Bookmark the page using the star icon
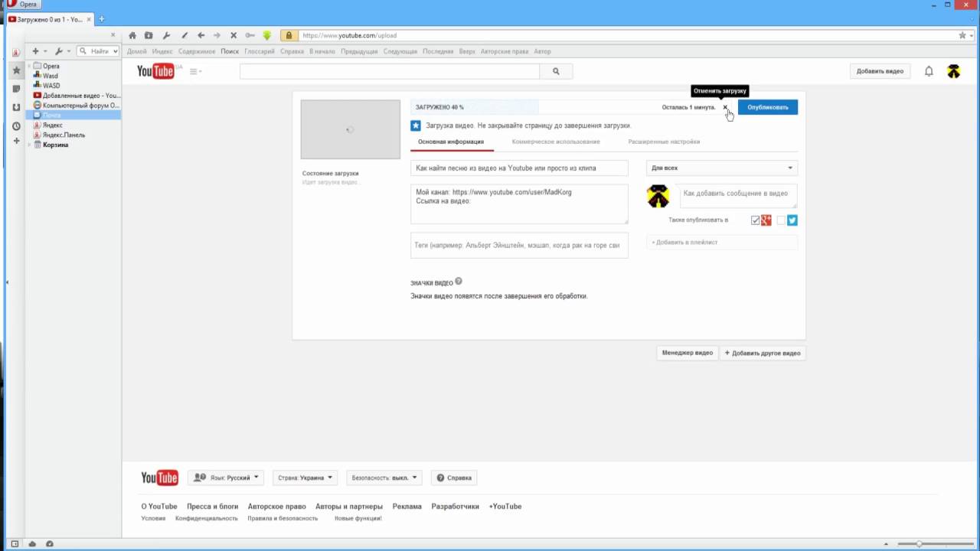Image resolution: width=980 pixels, height=551 pixels. coord(963,35)
